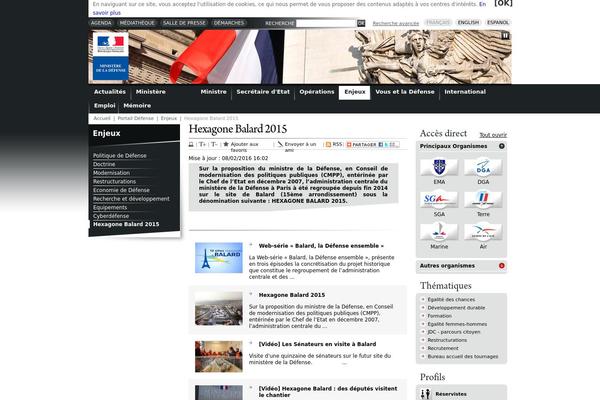
Task: Open the DGA organism icon
Action: click(x=483, y=168)
